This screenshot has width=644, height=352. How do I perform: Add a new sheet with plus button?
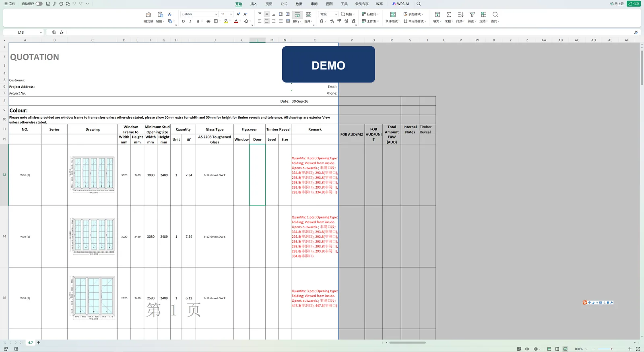[39, 343]
